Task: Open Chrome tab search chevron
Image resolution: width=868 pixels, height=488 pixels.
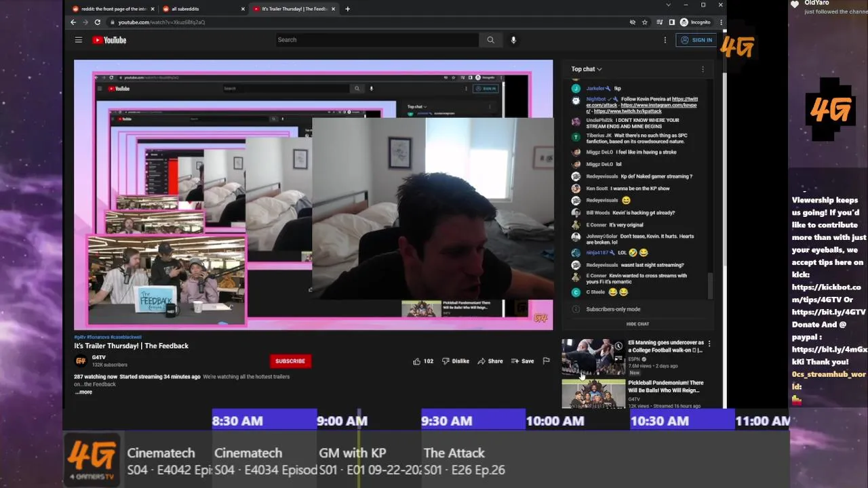Action: coord(668,5)
